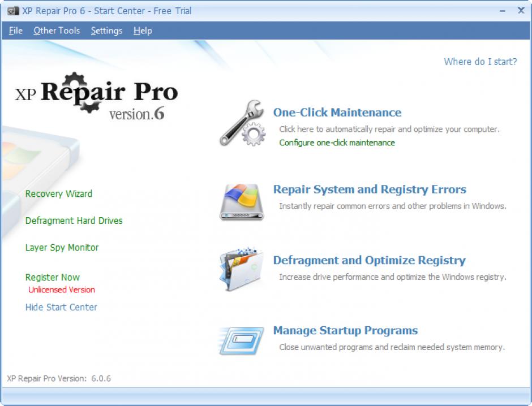This screenshot has width=532, height=406.
Task: Click the app icon in the title bar
Action: (x=13, y=11)
